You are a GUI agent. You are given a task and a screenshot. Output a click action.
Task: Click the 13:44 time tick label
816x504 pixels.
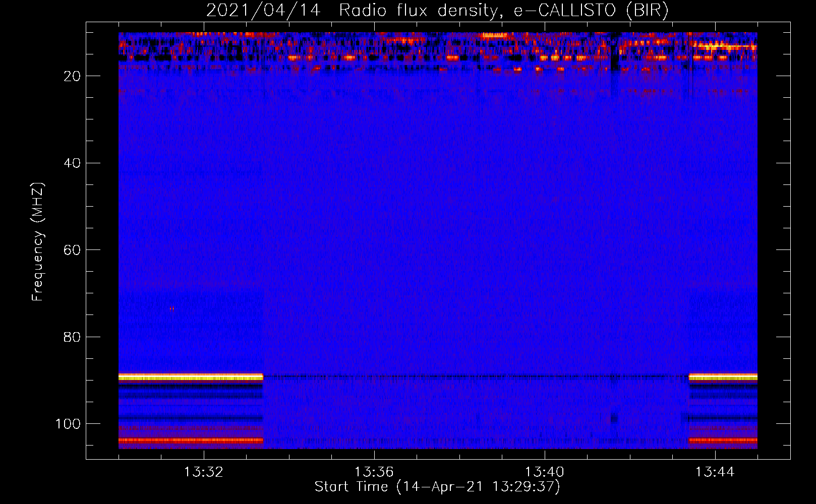pos(715,472)
